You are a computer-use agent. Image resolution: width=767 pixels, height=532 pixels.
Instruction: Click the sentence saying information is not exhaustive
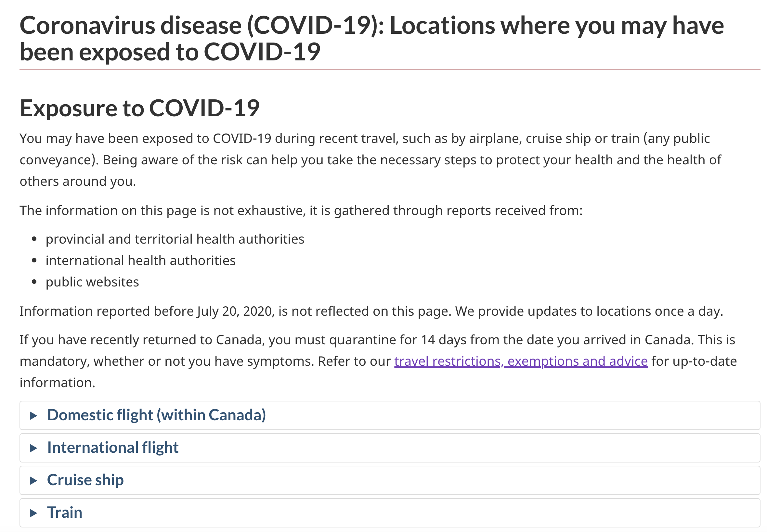point(301,210)
